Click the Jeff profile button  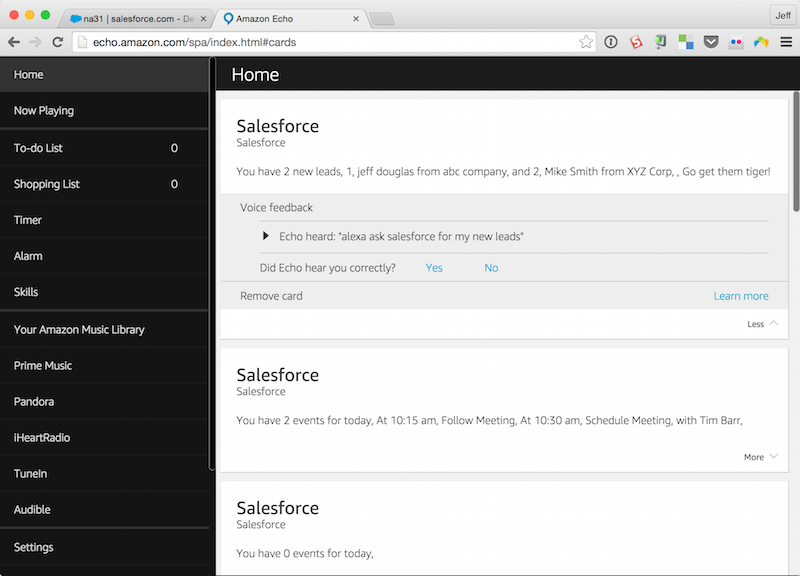[x=783, y=15]
